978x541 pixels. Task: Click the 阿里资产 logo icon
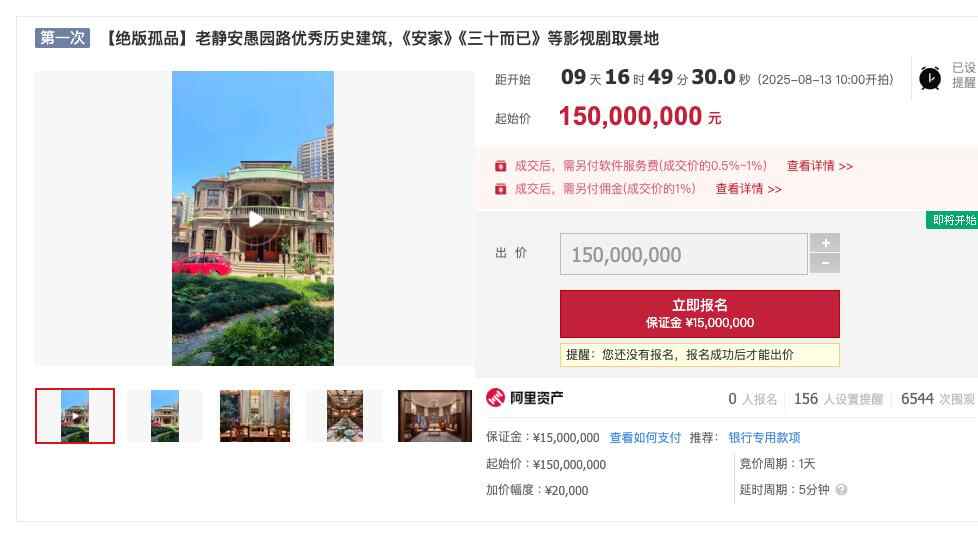[x=495, y=397]
